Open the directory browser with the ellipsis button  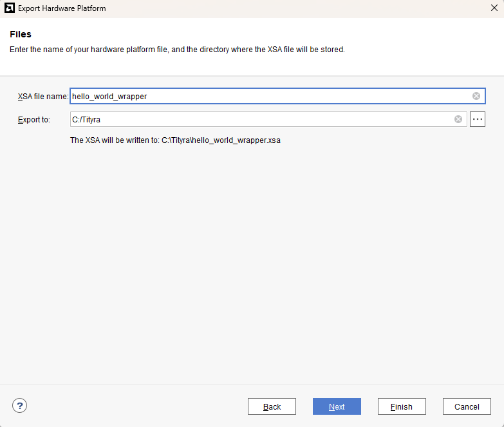(x=477, y=119)
